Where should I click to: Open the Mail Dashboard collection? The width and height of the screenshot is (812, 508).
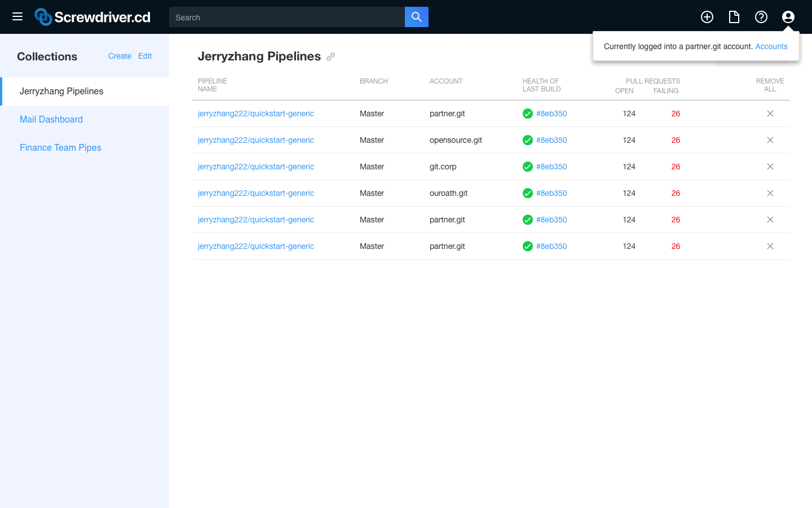51,120
